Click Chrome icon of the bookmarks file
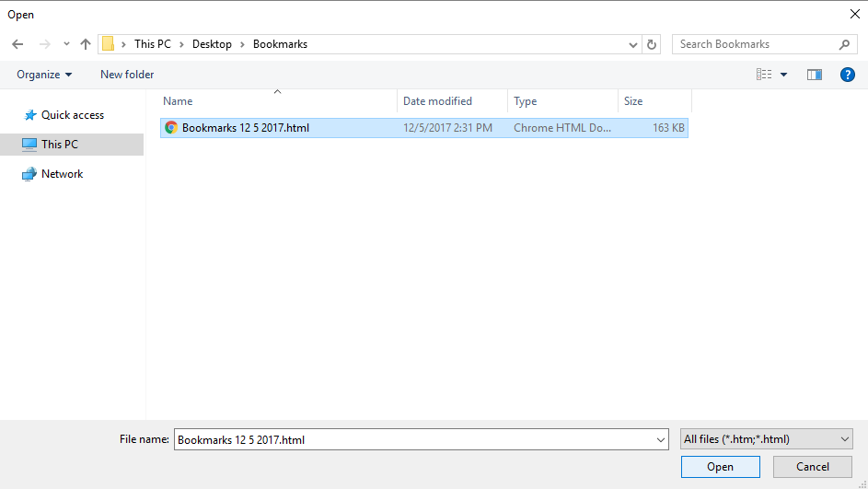The image size is (868, 489). [x=171, y=128]
